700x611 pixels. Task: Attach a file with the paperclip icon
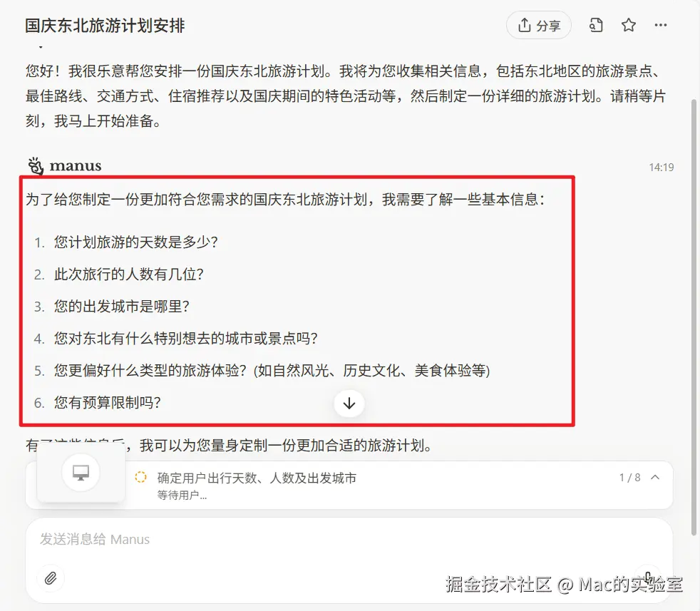click(51, 578)
